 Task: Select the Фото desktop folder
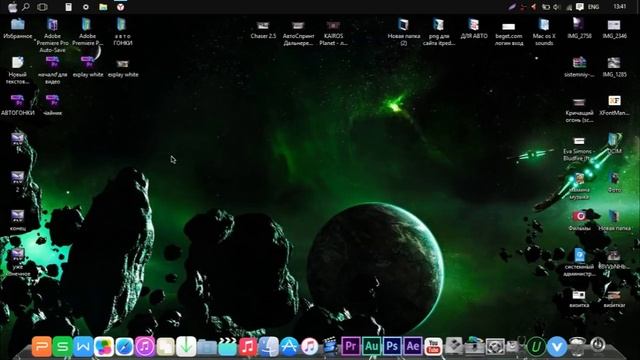pos(614,182)
